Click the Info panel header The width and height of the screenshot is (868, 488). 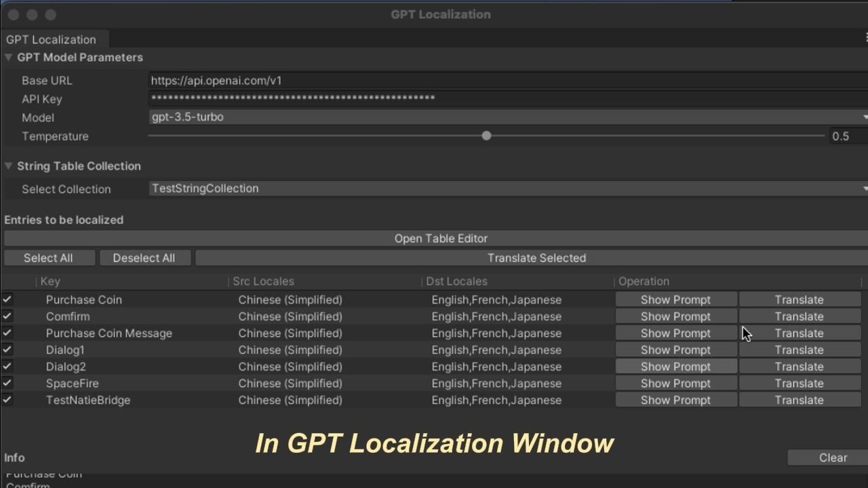coord(14,457)
